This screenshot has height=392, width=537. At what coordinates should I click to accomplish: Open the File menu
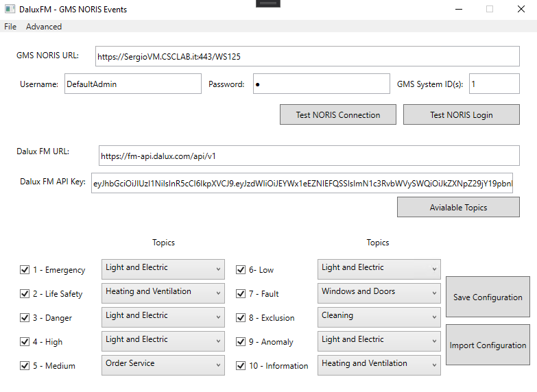[x=10, y=27]
